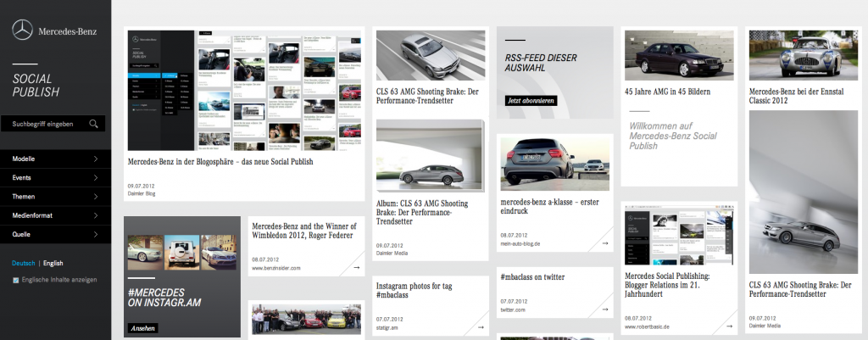Click the chevron next to Modelle
This screenshot has width=868, height=340.
point(96,159)
